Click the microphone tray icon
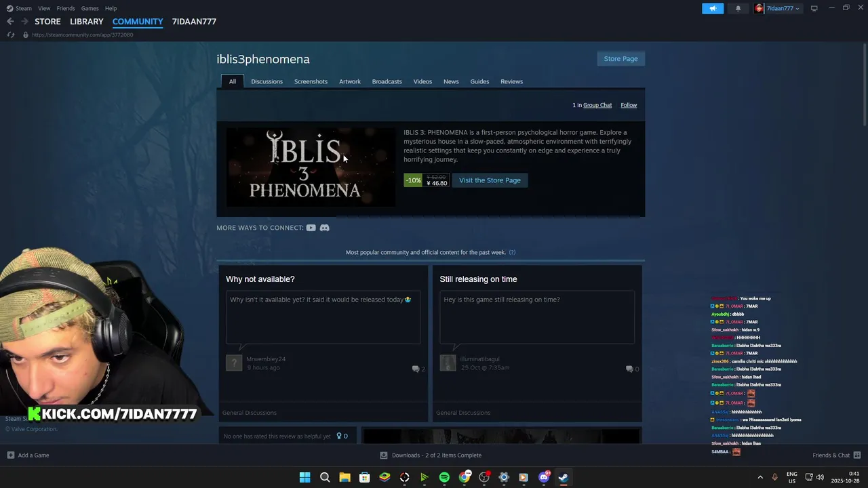This screenshot has height=488, width=868. [774, 477]
